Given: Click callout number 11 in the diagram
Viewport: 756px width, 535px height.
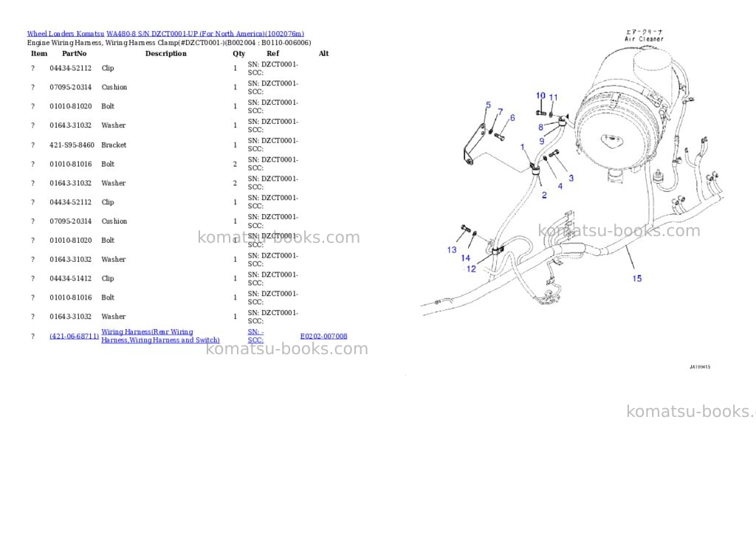Looking at the screenshot, I should [554, 97].
